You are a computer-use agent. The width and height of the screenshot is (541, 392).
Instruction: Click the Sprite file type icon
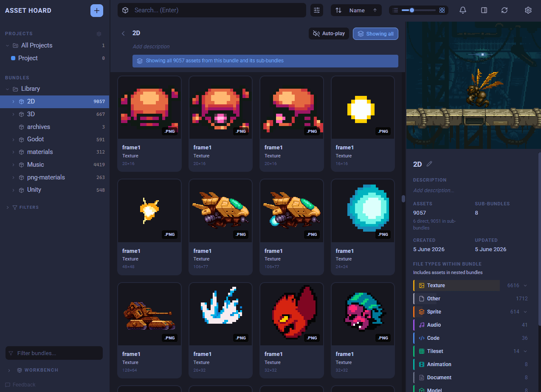pyautogui.click(x=422, y=312)
